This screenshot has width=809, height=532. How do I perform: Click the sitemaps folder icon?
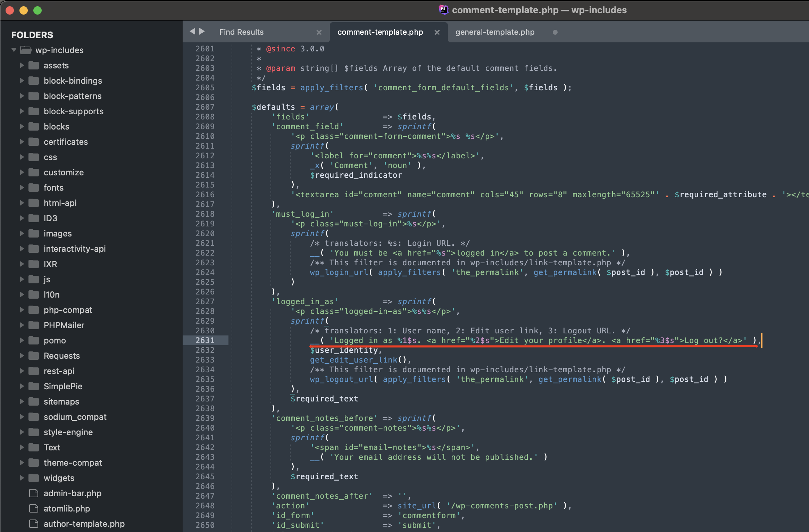pos(34,401)
